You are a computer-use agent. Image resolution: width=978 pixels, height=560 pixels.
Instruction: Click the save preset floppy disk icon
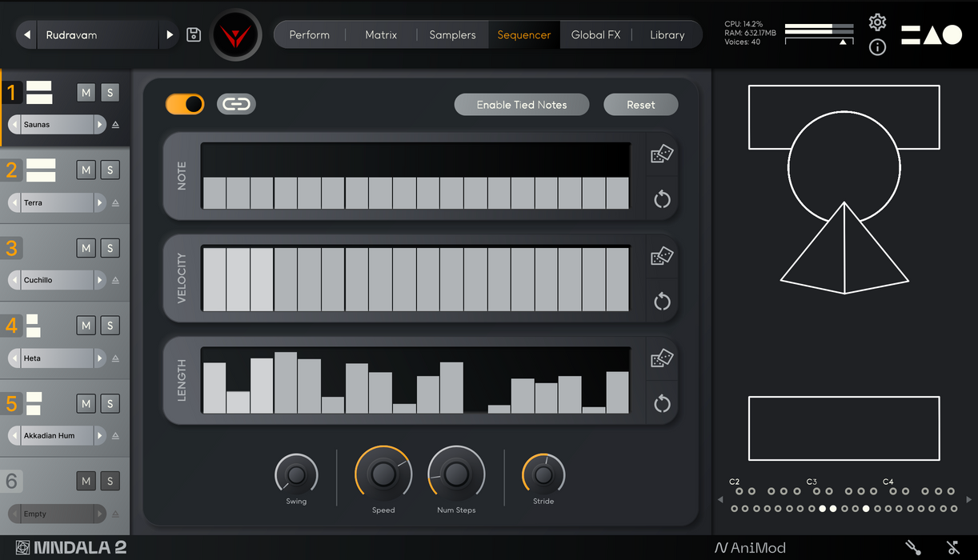coord(194,34)
